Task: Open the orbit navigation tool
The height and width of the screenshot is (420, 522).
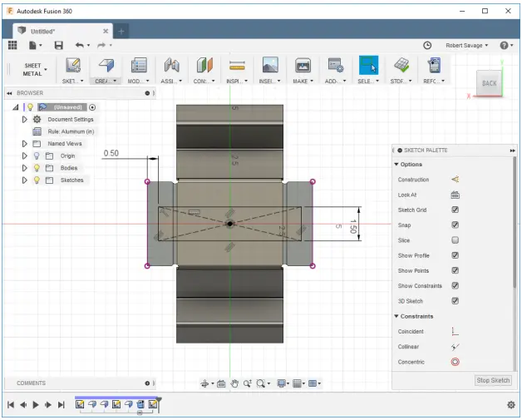Action: pos(204,383)
